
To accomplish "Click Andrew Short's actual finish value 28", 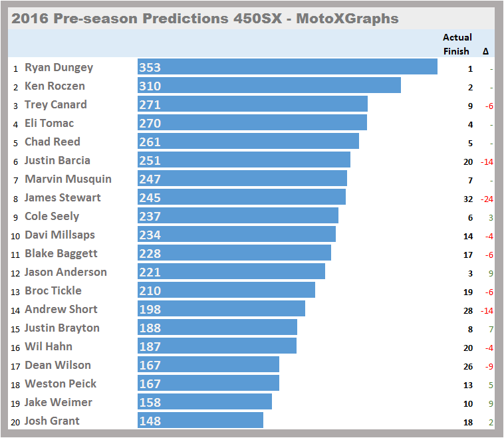I will (468, 309).
